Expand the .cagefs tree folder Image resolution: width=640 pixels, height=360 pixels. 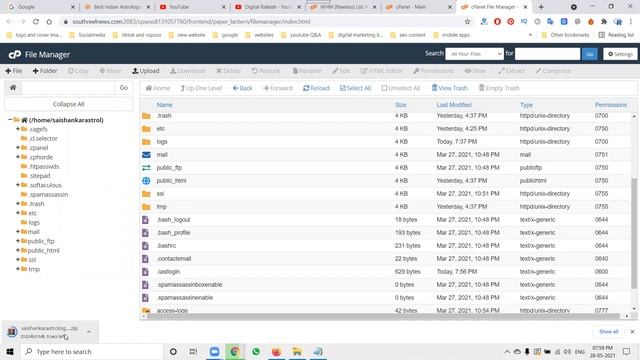(18, 129)
